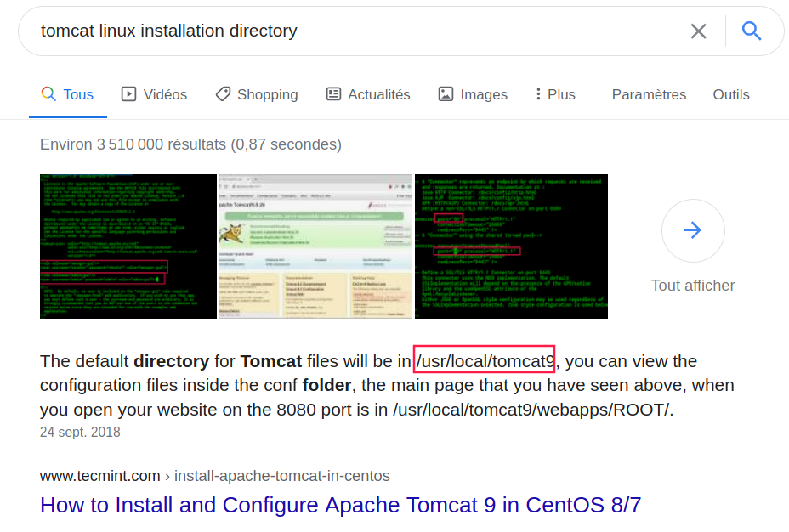Click the blue arrow to show all images
Viewport: 789px width, 532px height.
click(693, 230)
